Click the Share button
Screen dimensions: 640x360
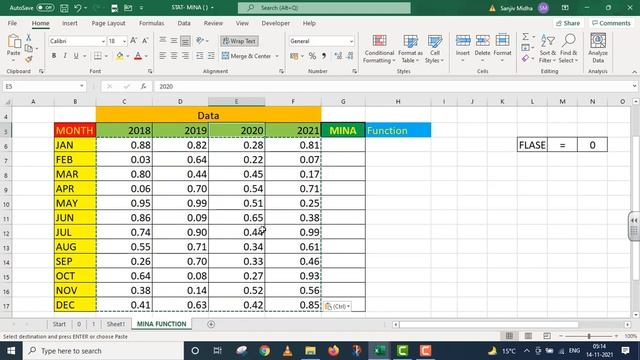[x=568, y=23]
